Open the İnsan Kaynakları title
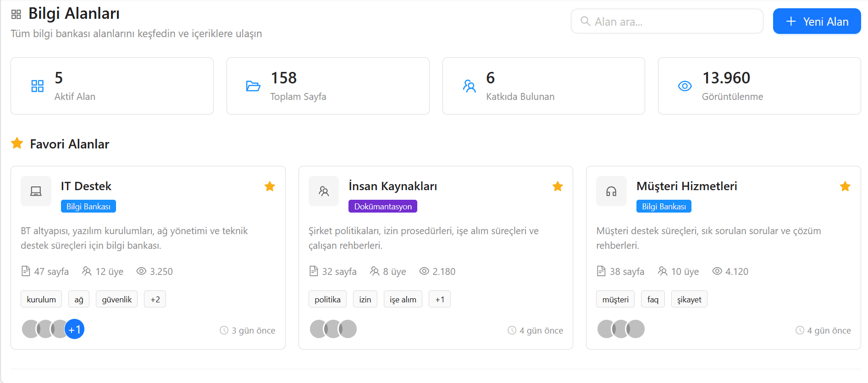Screen dimensions: 868x383 click(393, 186)
